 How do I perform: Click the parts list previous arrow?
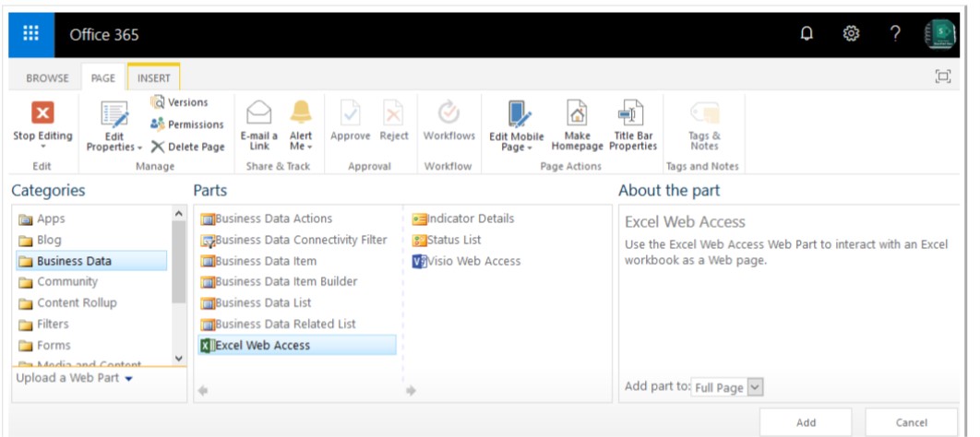202,391
